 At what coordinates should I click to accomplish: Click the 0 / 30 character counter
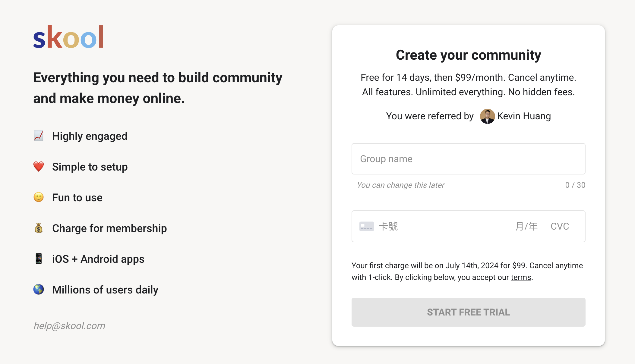(x=575, y=185)
